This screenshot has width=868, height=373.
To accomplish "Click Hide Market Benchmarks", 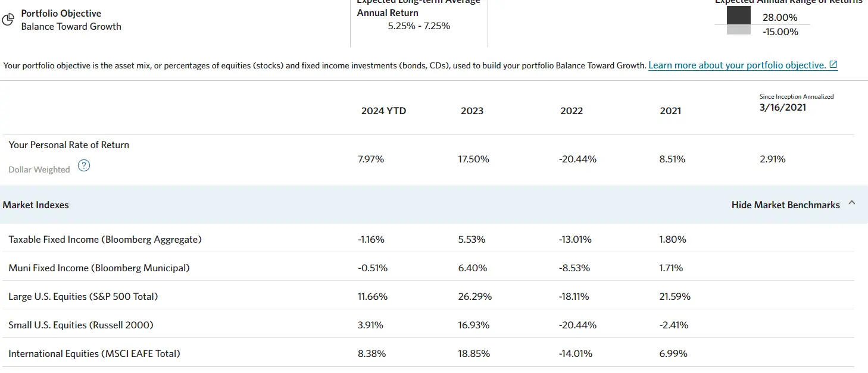I will point(785,205).
